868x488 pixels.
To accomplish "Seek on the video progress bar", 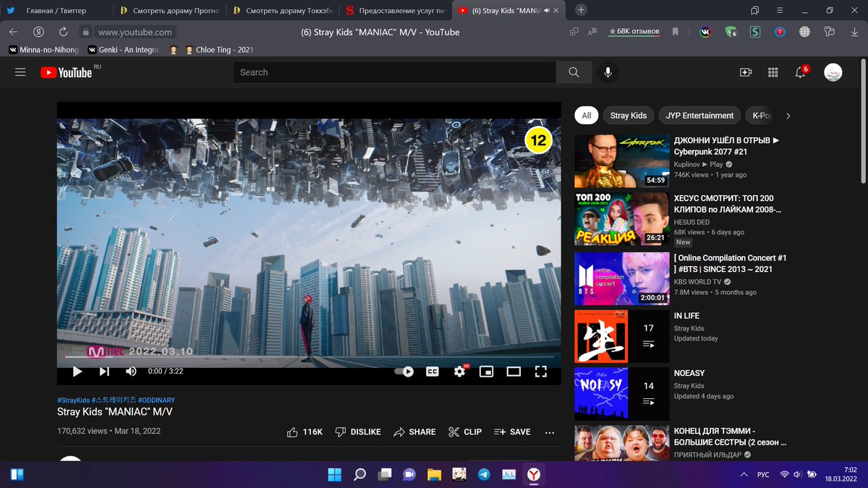I will (310, 356).
